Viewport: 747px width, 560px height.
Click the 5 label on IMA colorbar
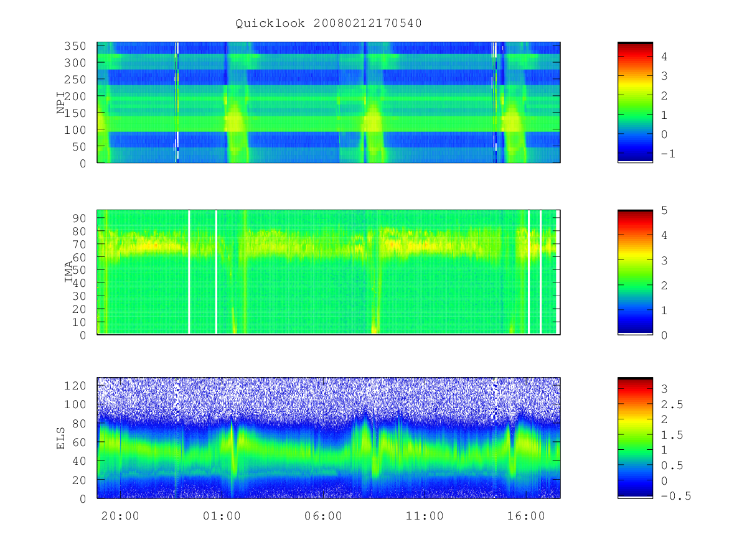point(664,210)
